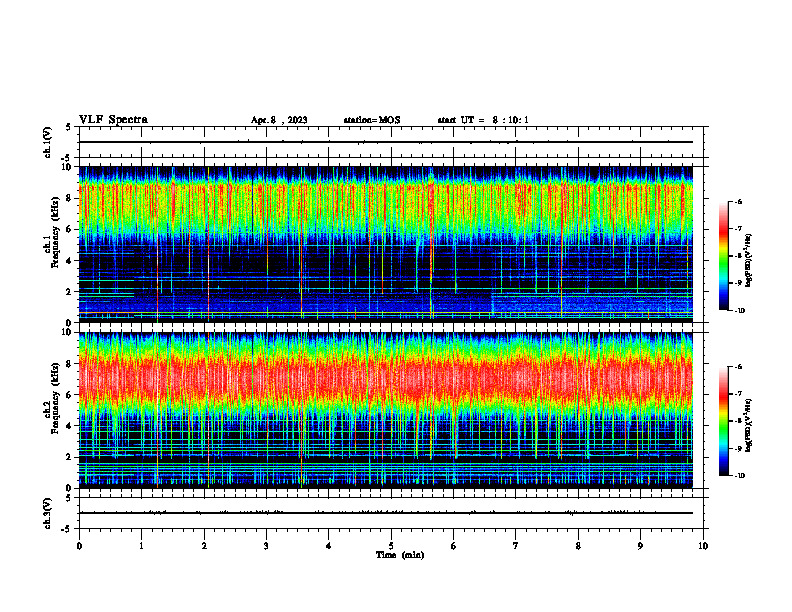Image resolution: width=792 pixels, height=612 pixels.
Task: Click the "VLF Spectra" plot title
Action: click(x=113, y=120)
